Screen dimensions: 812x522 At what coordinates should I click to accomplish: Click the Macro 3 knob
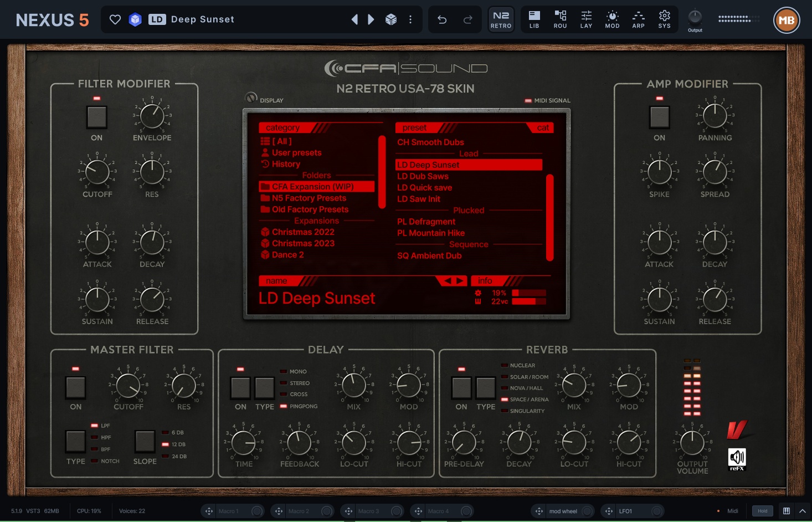397,511
